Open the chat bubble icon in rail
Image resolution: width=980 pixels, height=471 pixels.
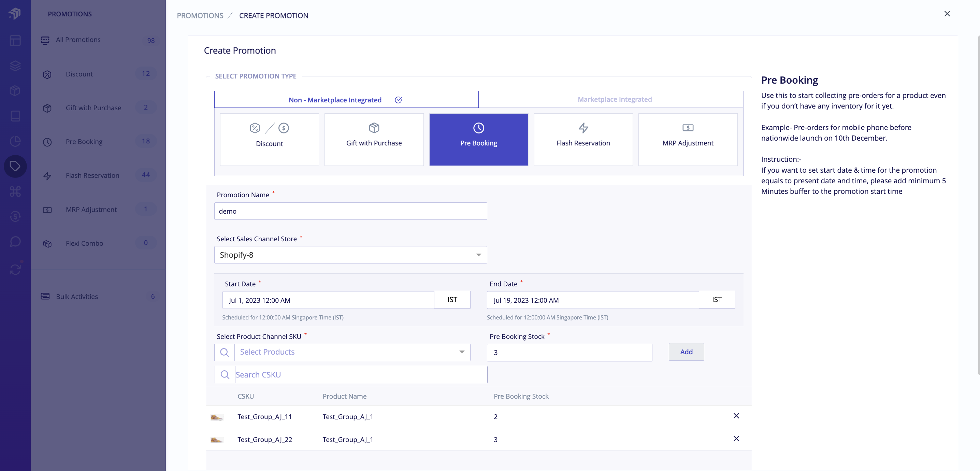pyautogui.click(x=15, y=242)
